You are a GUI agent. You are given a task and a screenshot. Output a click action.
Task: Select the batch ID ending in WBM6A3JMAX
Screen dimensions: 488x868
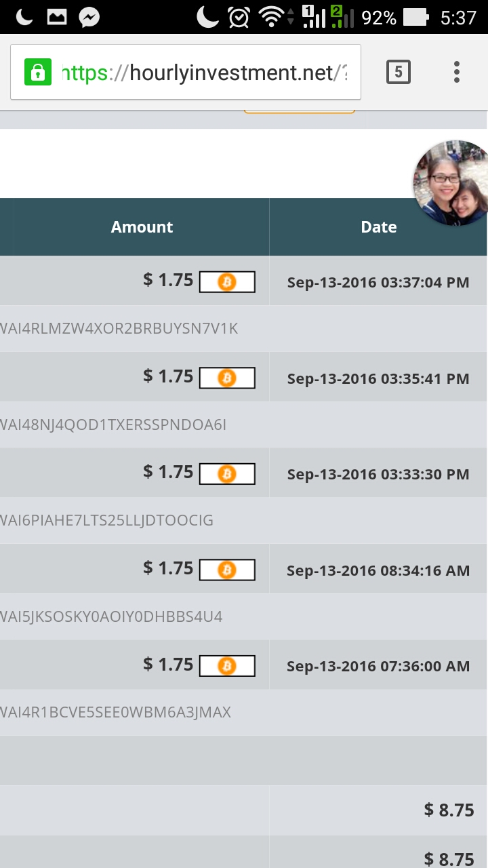click(116, 713)
